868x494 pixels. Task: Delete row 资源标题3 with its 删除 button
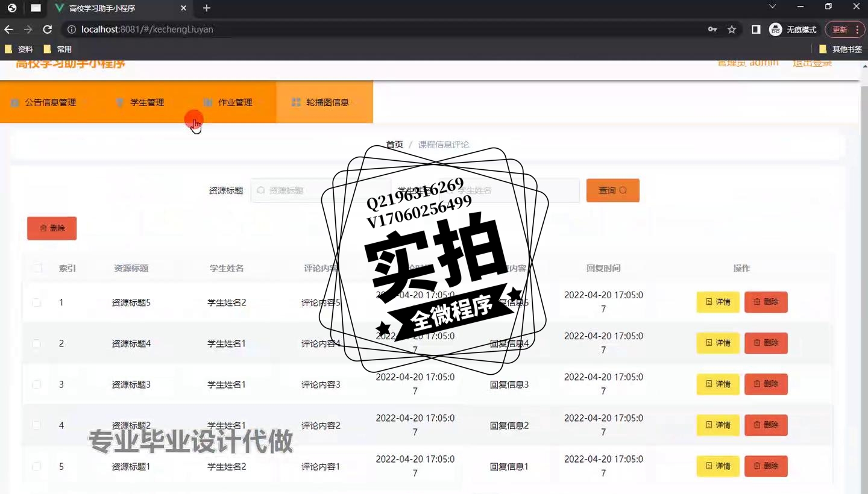click(x=766, y=384)
